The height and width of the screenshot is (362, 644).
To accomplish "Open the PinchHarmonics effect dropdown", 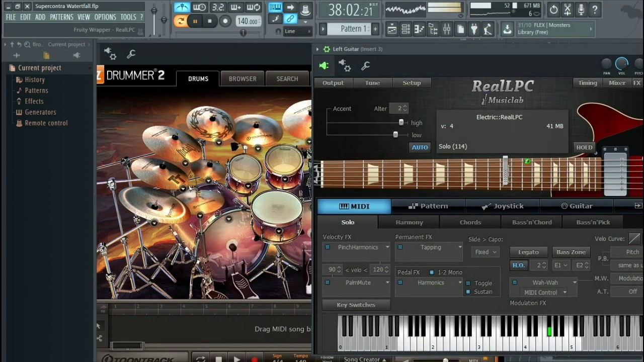I will click(387, 247).
